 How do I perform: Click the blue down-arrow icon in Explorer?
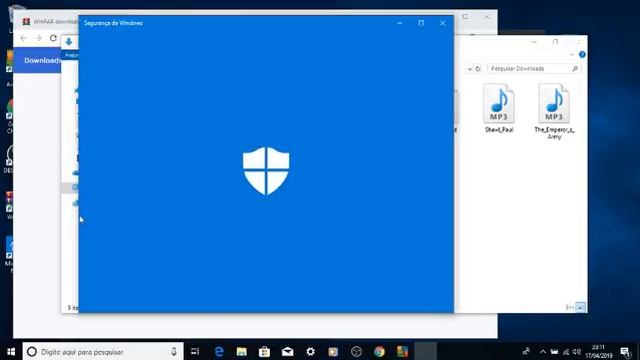point(69,41)
